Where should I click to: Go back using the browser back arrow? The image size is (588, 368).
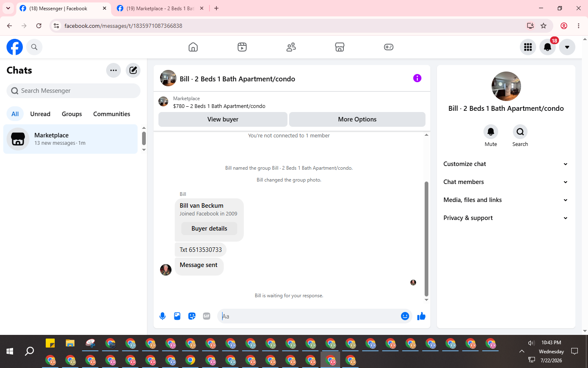coord(9,26)
